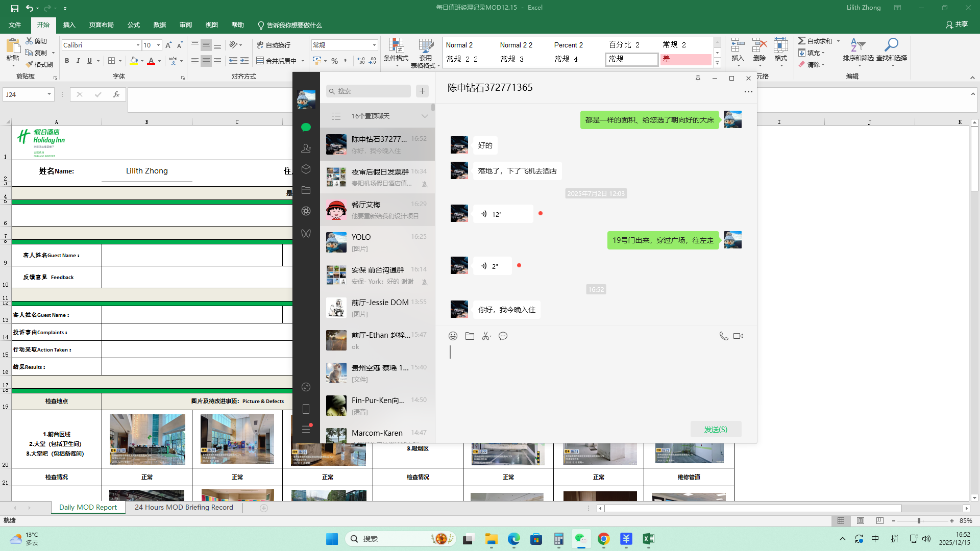980x551 pixels.
Task: Click the Excel zoom slider handle
Action: [919, 521]
